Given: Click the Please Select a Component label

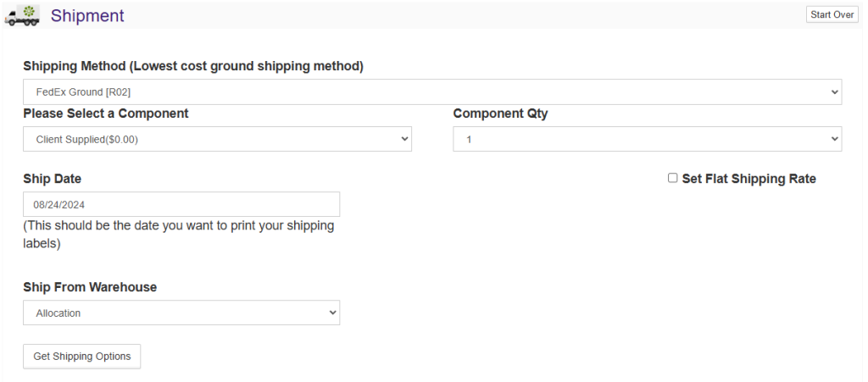Looking at the screenshot, I should [x=106, y=113].
